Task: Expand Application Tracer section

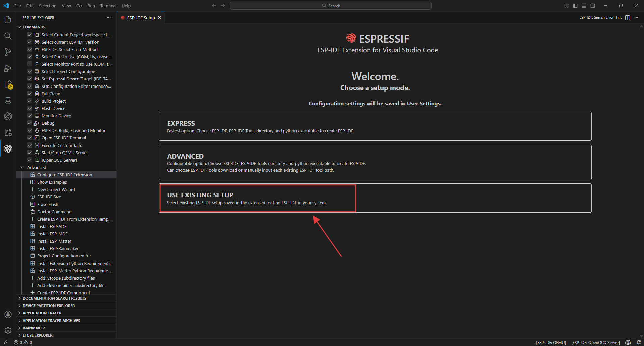Action: click(66, 313)
